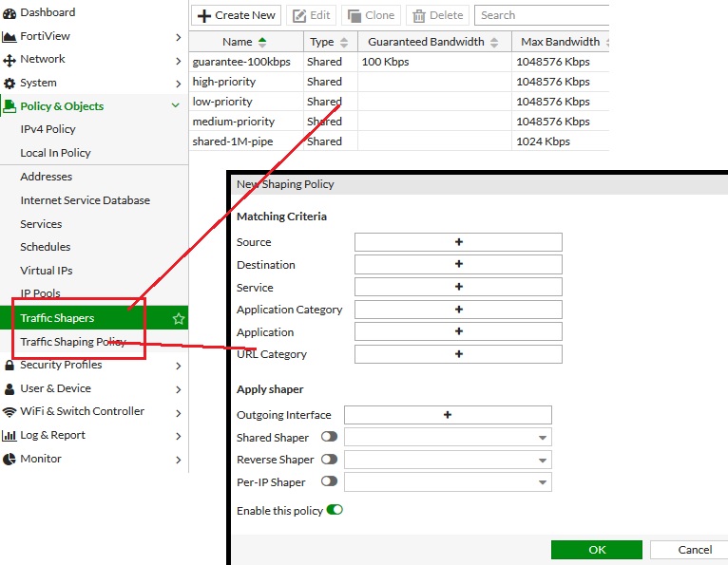Collapse the Policy & Objects chevron

pyautogui.click(x=176, y=105)
